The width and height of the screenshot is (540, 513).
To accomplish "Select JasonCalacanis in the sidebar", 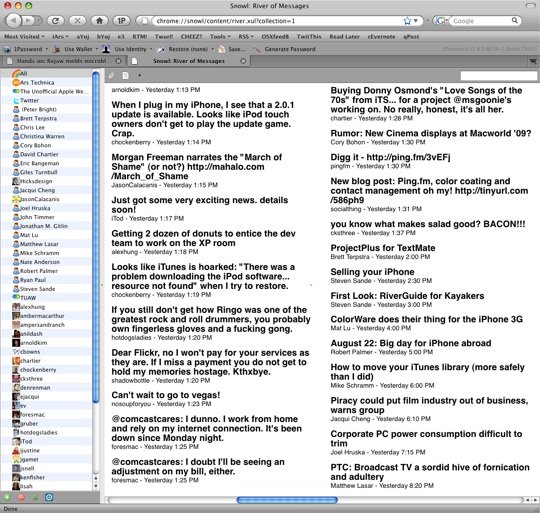I will tap(46, 199).
